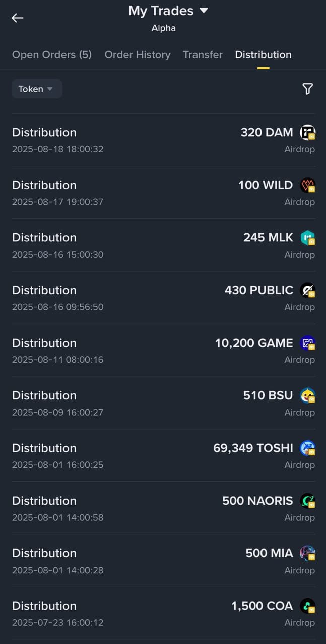Open the Token filter dropdown
This screenshot has width=326, height=644.
click(37, 89)
